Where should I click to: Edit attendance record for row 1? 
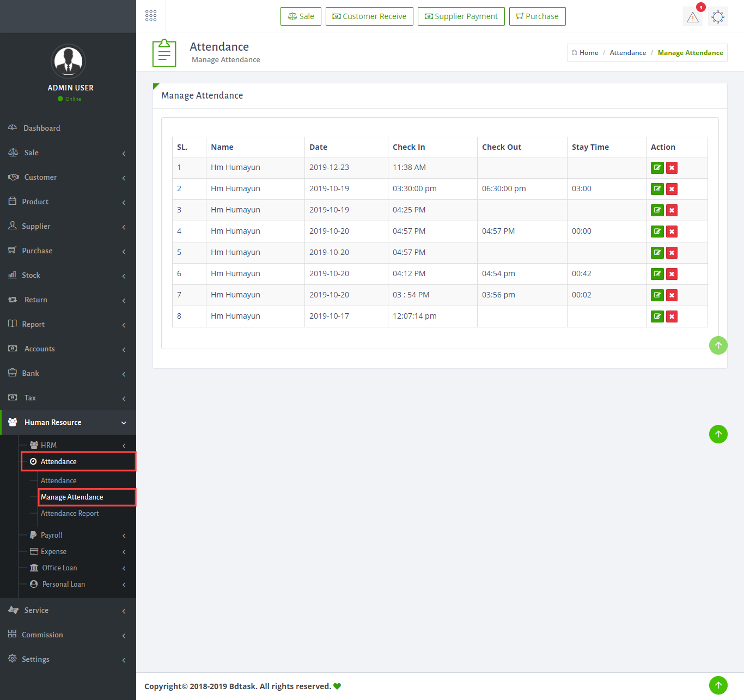click(657, 168)
